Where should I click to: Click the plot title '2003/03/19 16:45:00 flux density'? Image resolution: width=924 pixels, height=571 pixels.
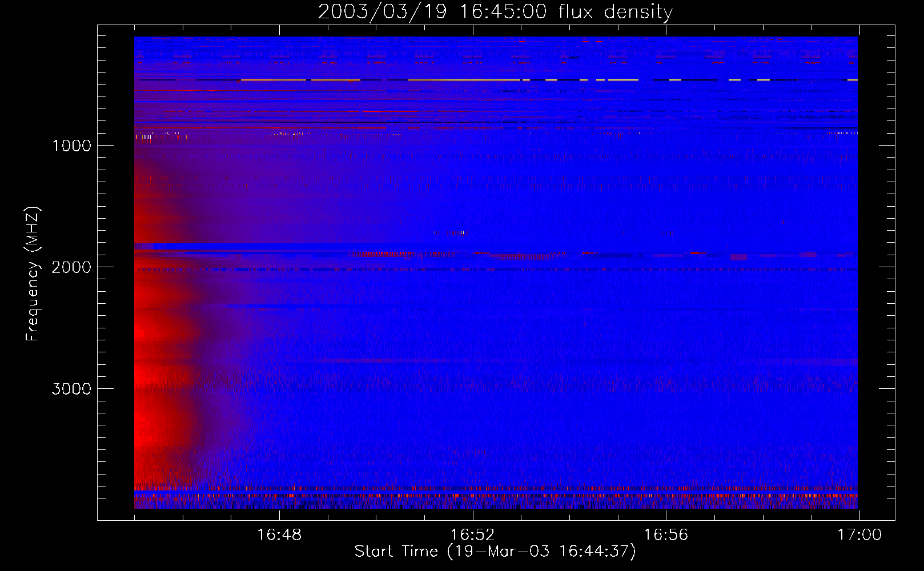495,11
